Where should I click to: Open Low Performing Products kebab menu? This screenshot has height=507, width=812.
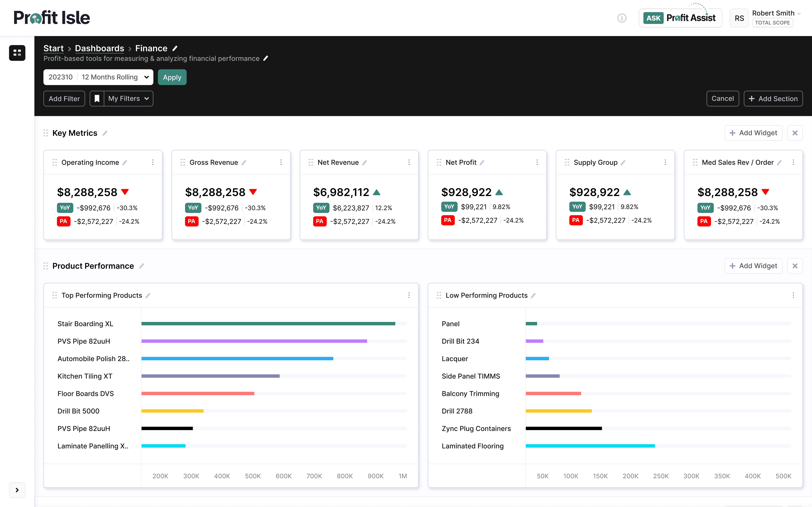793,295
